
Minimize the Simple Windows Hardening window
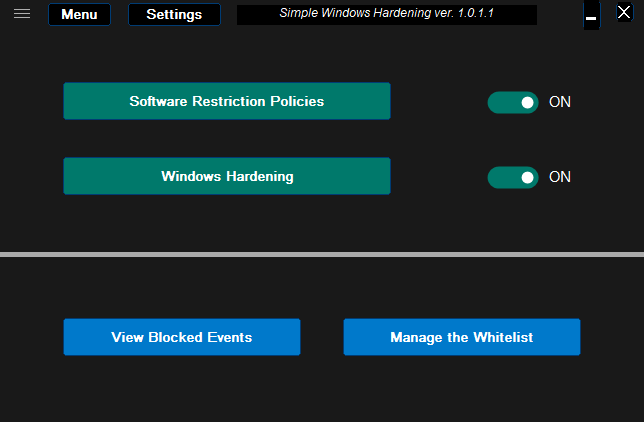(x=591, y=17)
